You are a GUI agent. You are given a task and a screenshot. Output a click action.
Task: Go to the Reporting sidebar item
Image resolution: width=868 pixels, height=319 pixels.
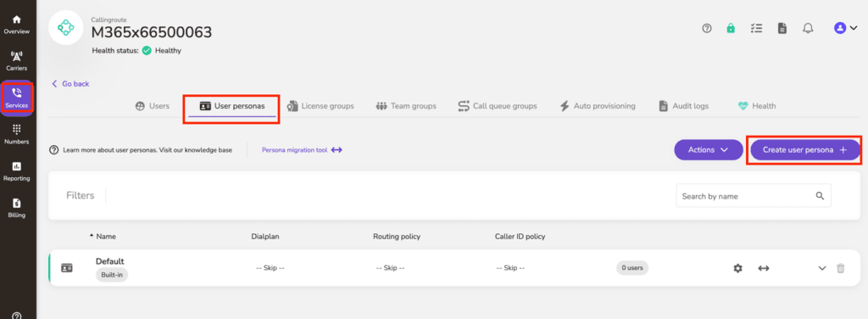[17, 171]
